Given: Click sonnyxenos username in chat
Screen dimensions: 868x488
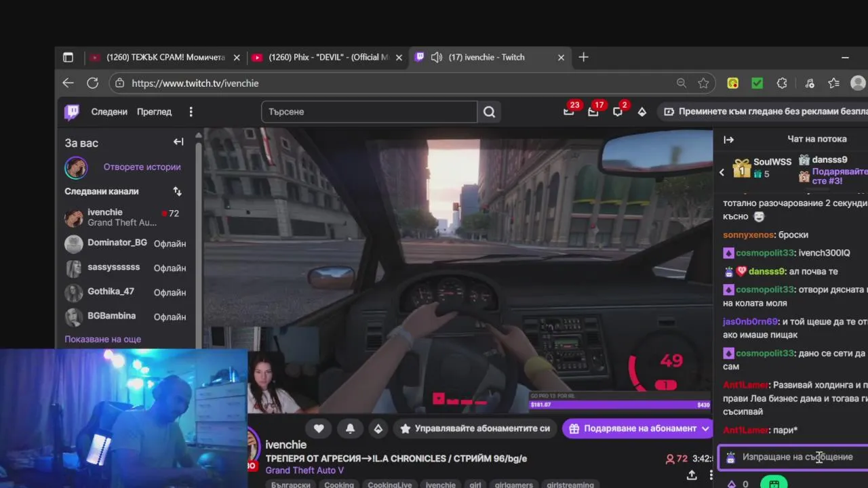Looking at the screenshot, I should tap(748, 235).
